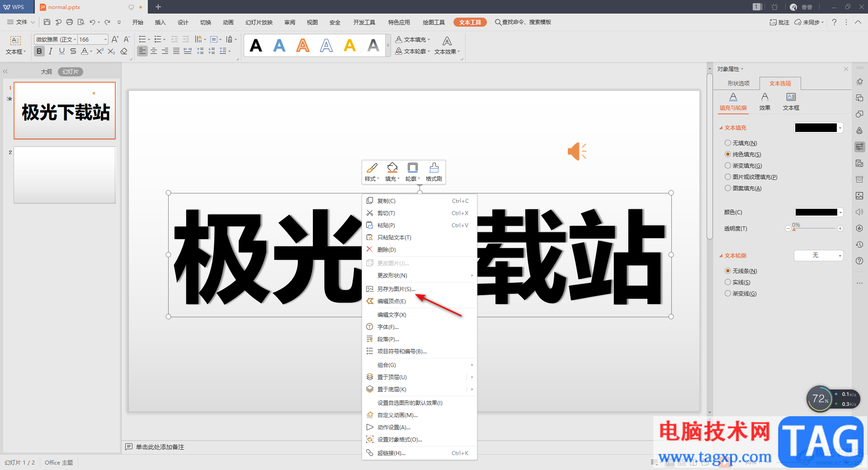This screenshot has height=470, width=868.
Task: Expand the text style gallery arrow
Action: (x=388, y=45)
